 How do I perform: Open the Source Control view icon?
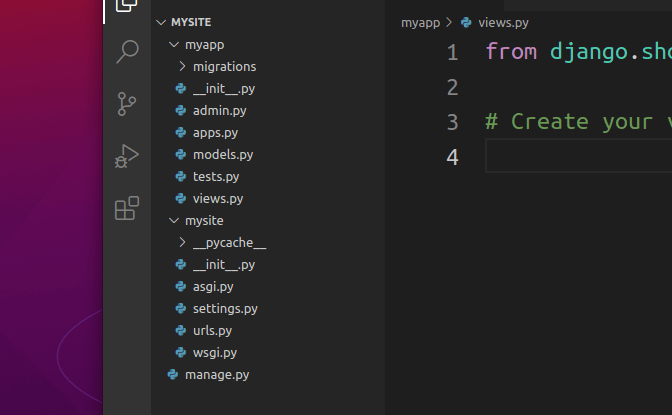(126, 104)
